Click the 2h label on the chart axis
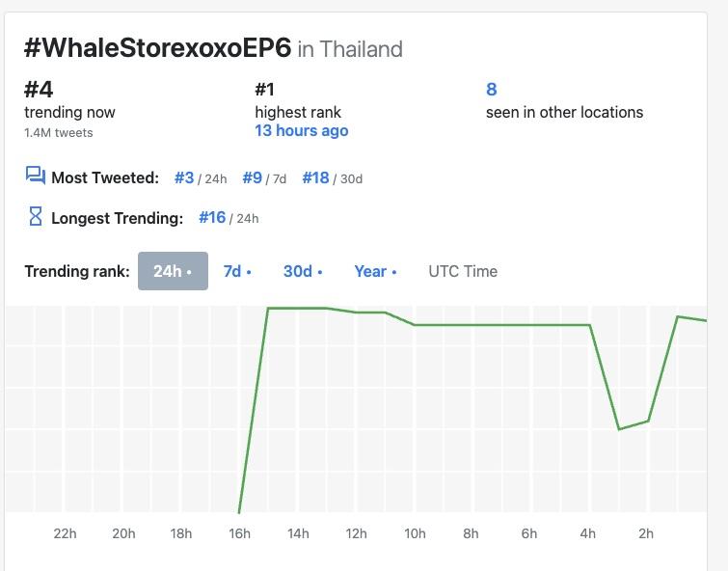Viewport: 728px width, 571px height. [x=646, y=533]
